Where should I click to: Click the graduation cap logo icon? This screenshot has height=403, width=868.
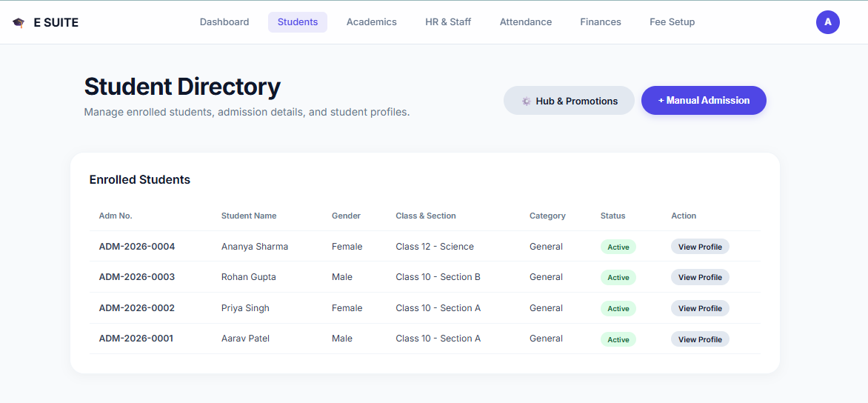coord(19,23)
